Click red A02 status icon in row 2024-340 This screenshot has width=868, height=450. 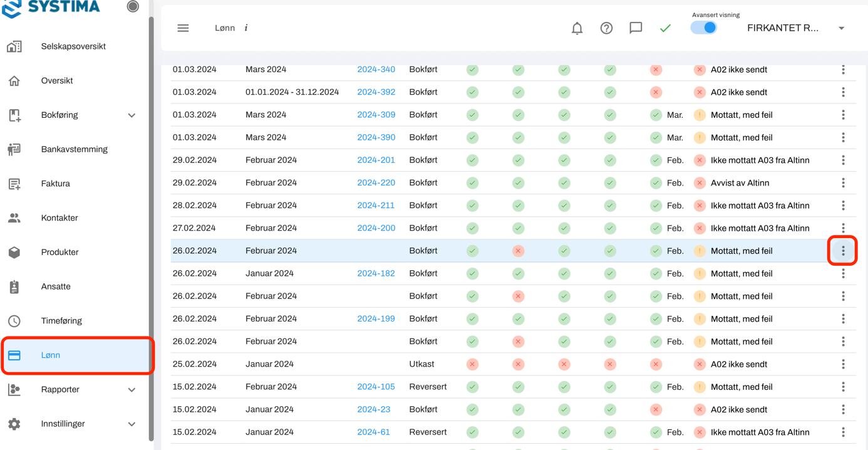700,70
